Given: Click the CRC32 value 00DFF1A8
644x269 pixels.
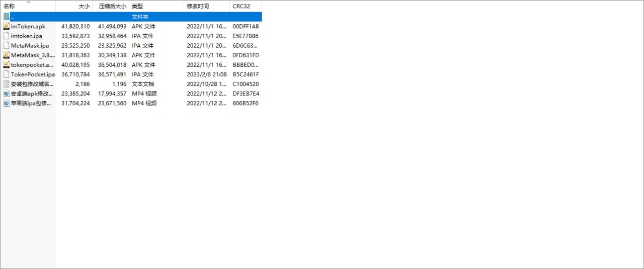Looking at the screenshot, I should click(x=246, y=26).
